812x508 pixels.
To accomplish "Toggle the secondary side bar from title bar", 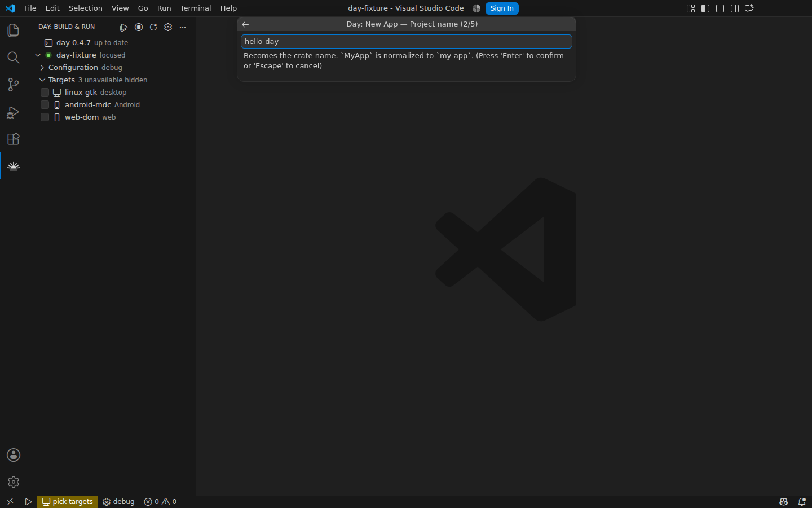I will pos(735,8).
